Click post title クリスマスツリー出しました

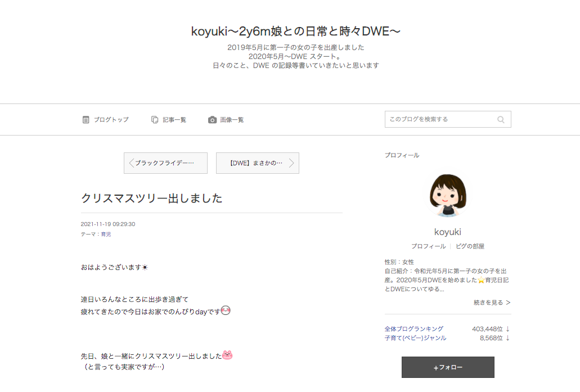click(152, 198)
